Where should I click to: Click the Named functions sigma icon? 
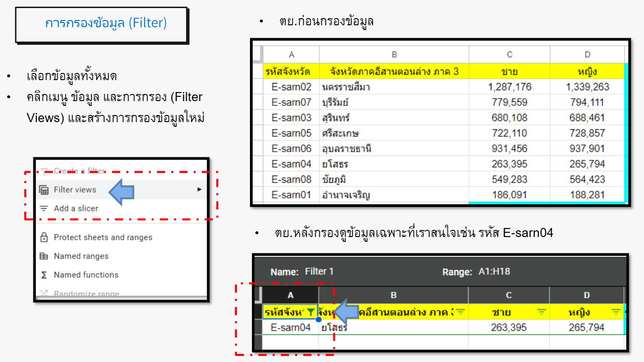coord(44,275)
